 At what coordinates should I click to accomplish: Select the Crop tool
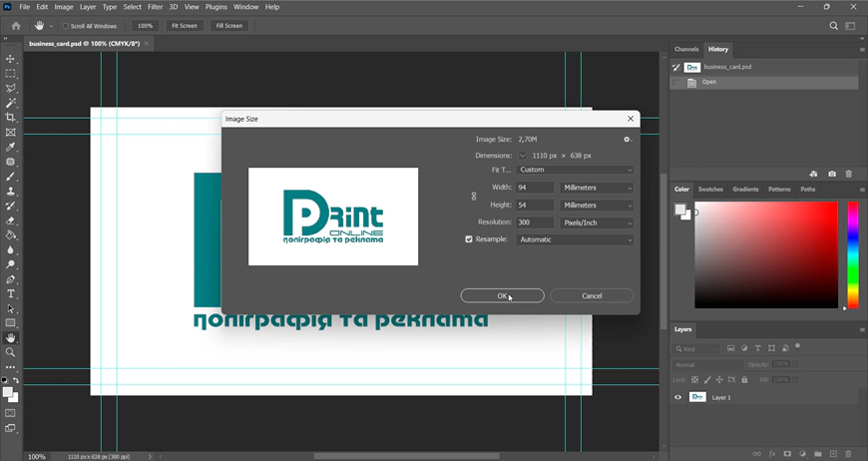pos(11,118)
